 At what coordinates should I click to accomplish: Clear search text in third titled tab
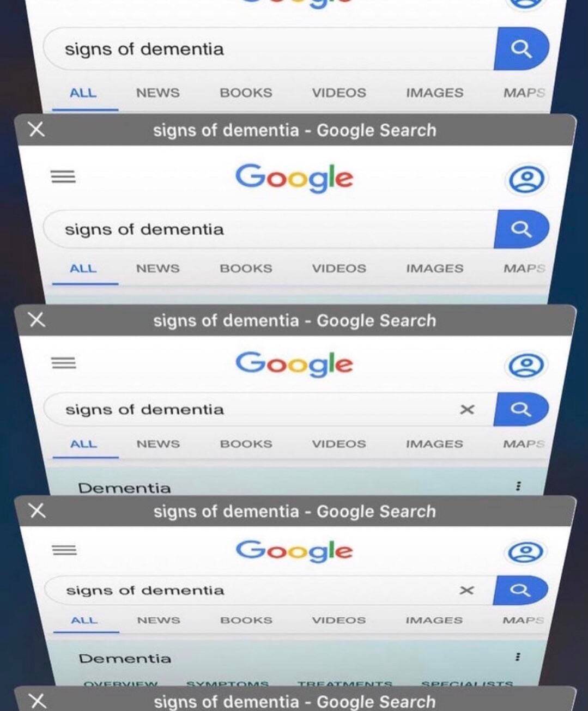[466, 590]
